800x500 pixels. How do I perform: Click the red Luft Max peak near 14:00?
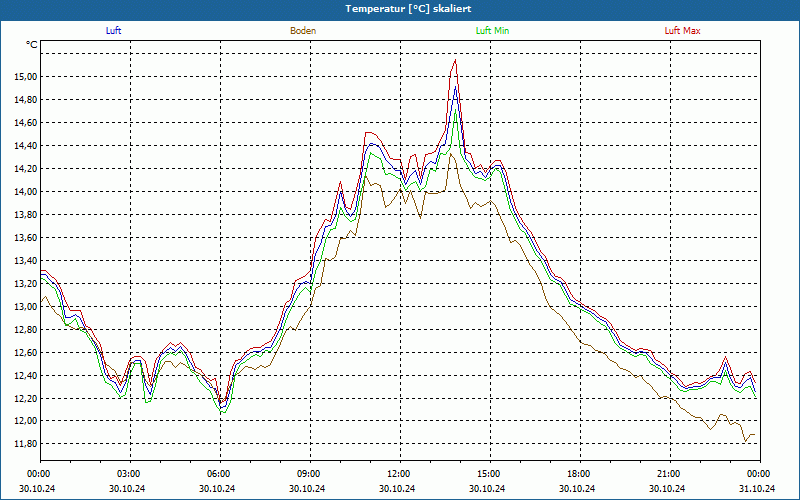coord(455,60)
